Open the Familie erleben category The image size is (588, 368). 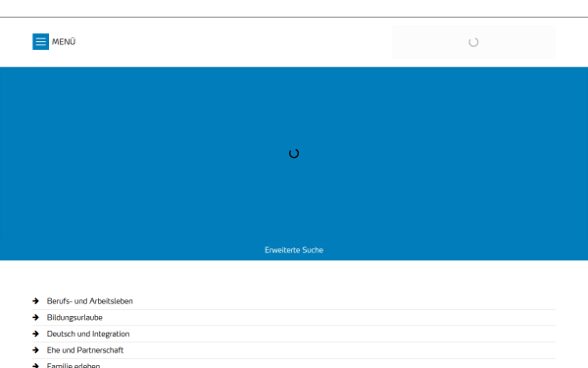pyautogui.click(x=73, y=365)
